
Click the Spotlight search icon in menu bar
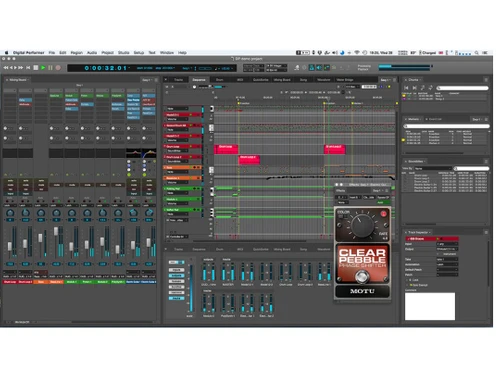click(477, 53)
